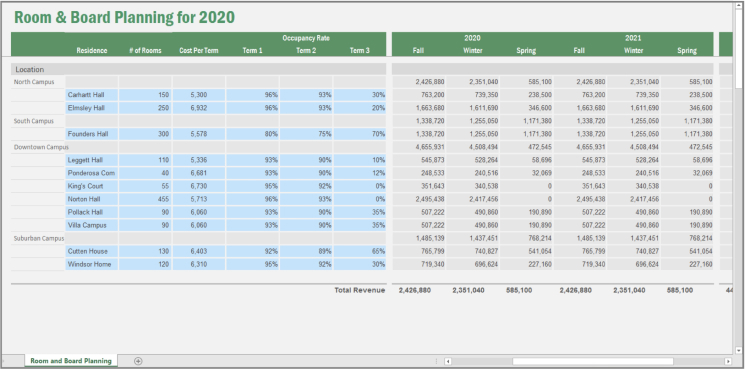The image size is (745, 369).
Task: Add a new sheet with plus icon
Action: click(x=138, y=361)
